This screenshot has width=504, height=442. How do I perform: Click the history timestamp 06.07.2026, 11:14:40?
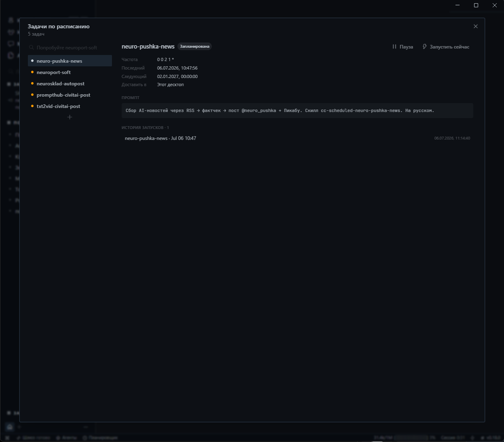[x=452, y=138]
